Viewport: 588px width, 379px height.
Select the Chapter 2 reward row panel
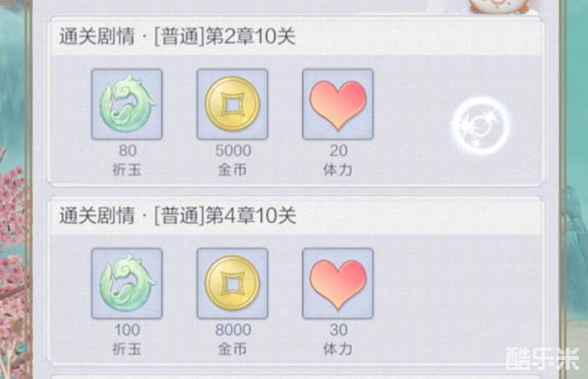(x=296, y=101)
